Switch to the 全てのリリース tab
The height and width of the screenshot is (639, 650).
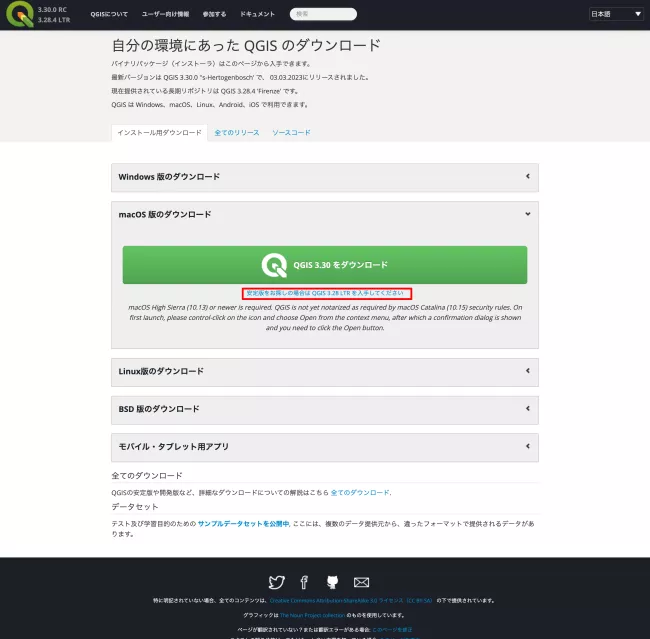pos(237,133)
